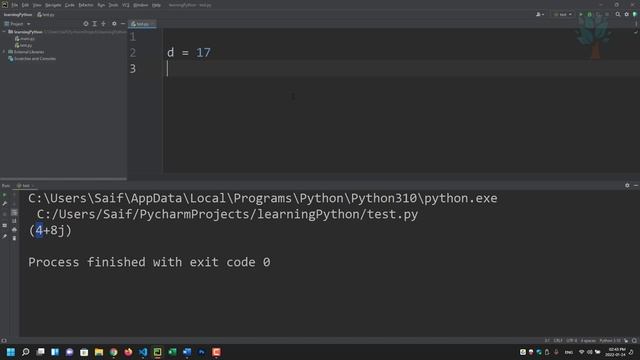Click Rerun green arrow in Run panel
This screenshot has height=360, width=640.
tap(4, 196)
